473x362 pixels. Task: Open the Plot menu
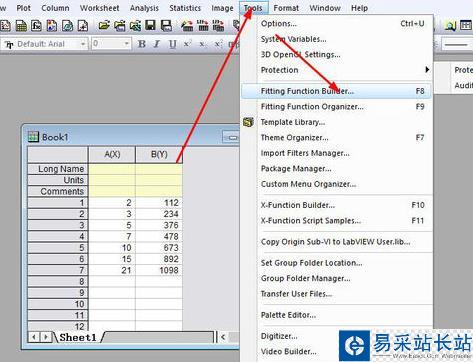click(x=23, y=8)
